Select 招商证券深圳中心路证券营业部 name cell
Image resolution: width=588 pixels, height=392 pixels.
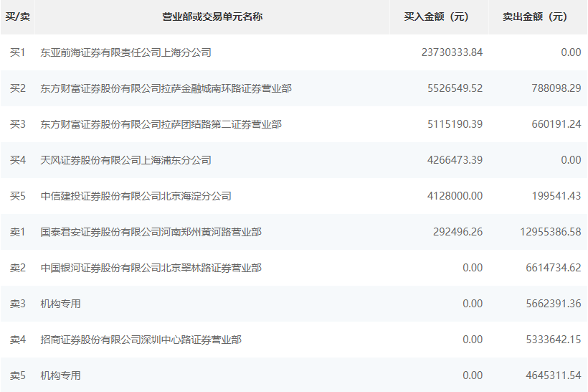[x=141, y=340]
